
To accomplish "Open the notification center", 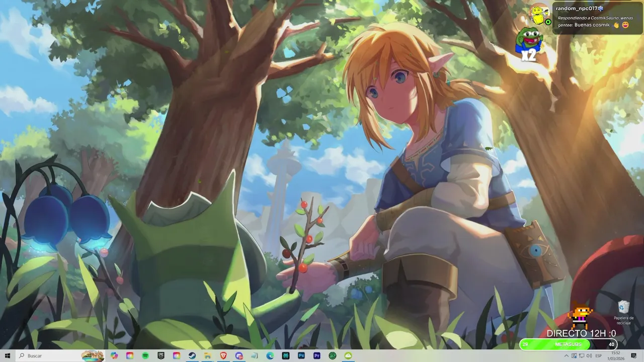I will point(633,355).
